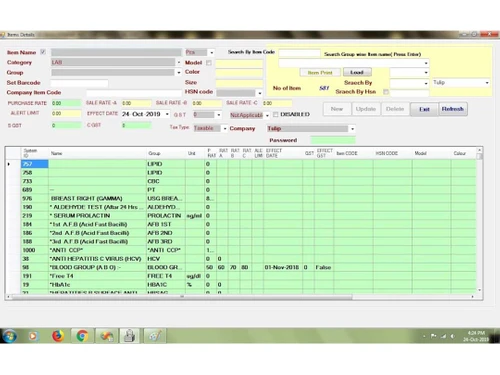Click the volume icon in system tray

point(453,336)
